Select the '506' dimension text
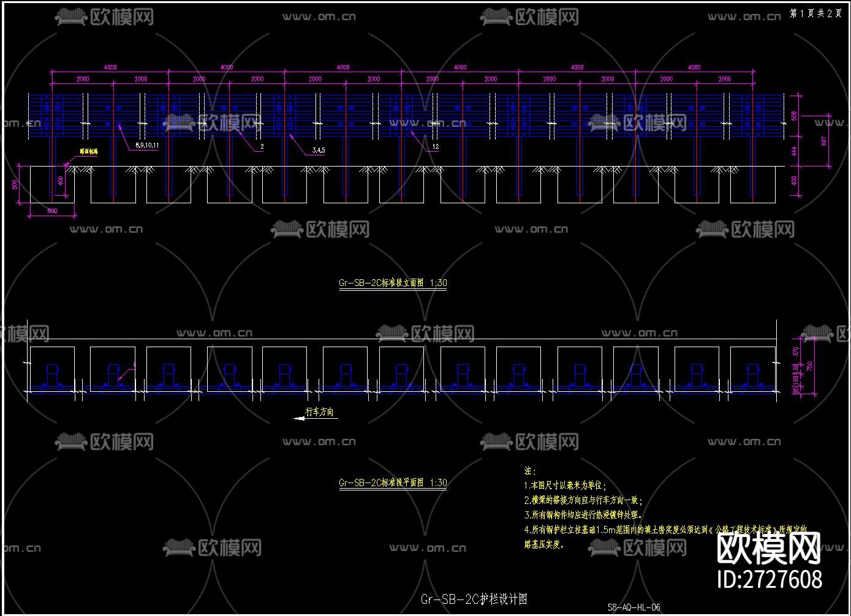Image resolution: width=851 pixels, height=616 pixels. tap(794, 115)
